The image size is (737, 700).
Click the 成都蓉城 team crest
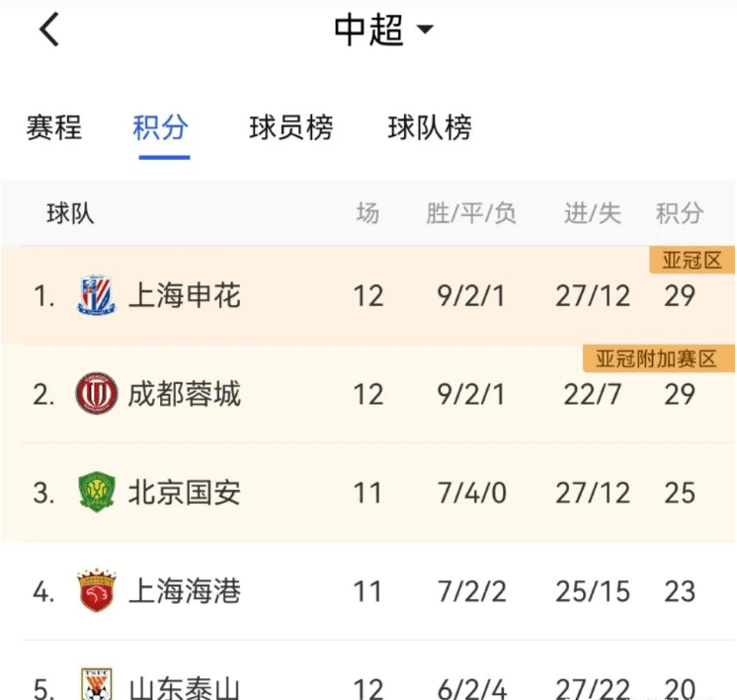tap(97, 394)
